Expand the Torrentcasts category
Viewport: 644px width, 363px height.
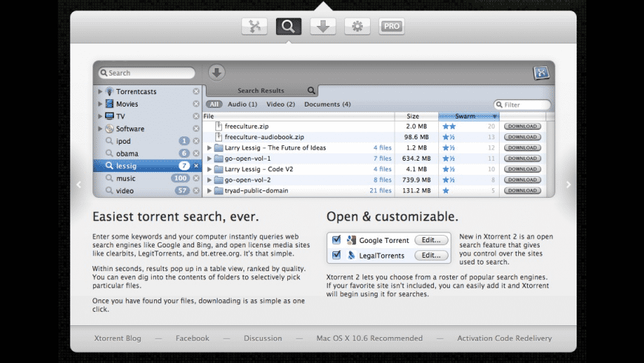[x=100, y=91]
